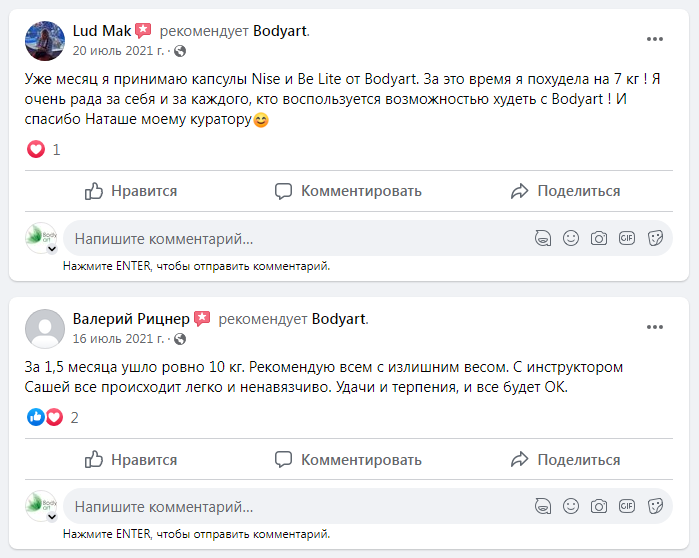Add sticker to first comment

tap(655, 238)
